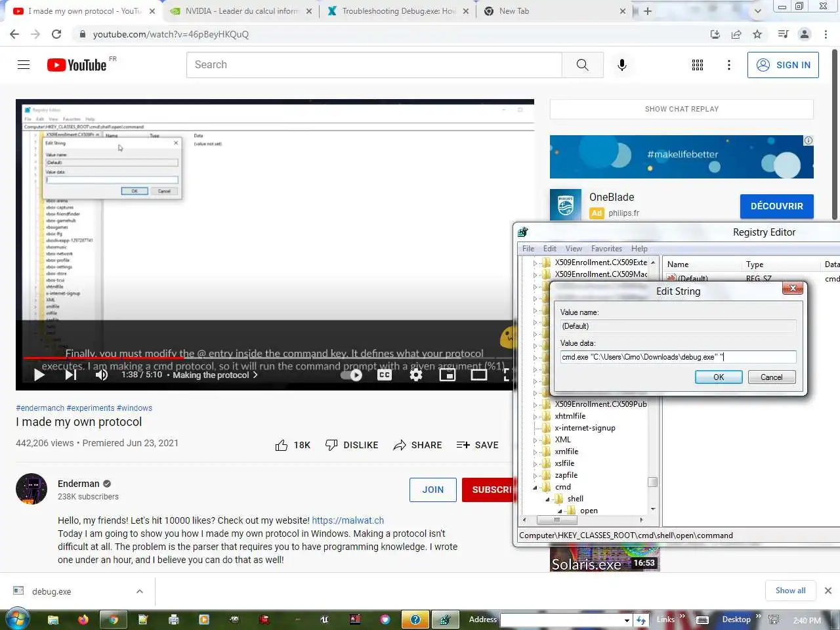The height and width of the screenshot is (630, 840).
Task: Click the SIGN IN button
Action: 783,65
